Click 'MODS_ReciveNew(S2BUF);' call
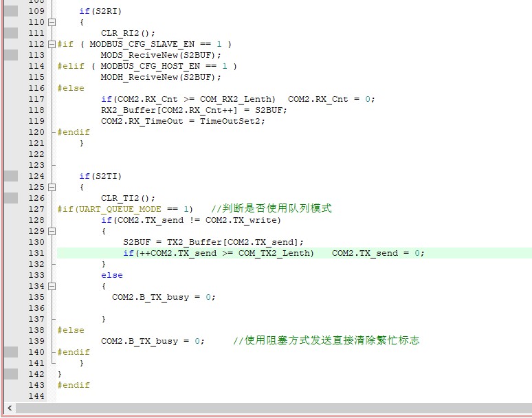This screenshot has height=418, width=532. click(161, 55)
